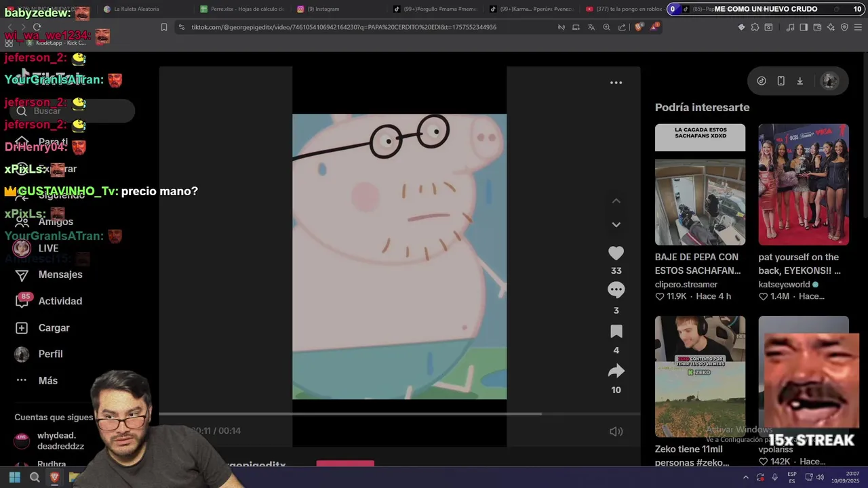
Task: Click the zoom magnifier icon in address bar
Action: tap(606, 27)
